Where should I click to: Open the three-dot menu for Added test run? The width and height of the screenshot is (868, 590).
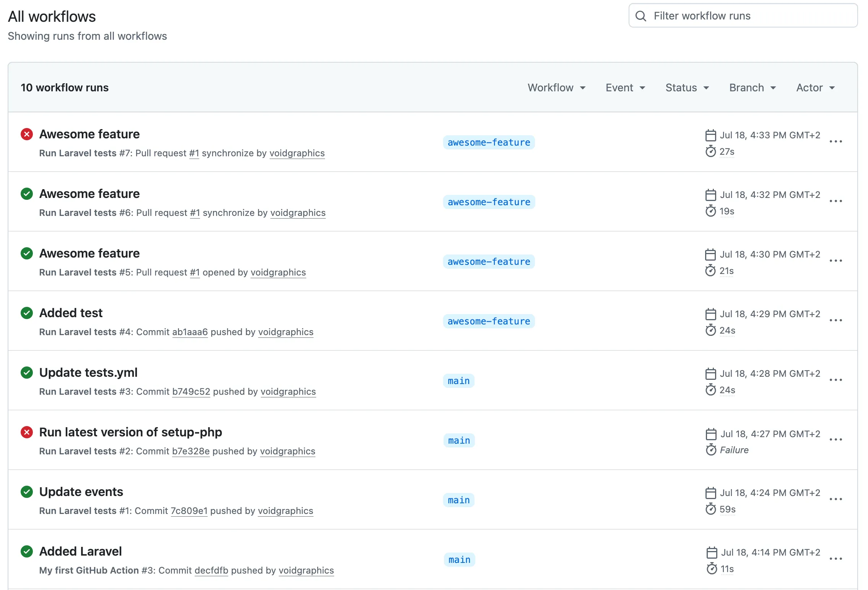tap(836, 321)
